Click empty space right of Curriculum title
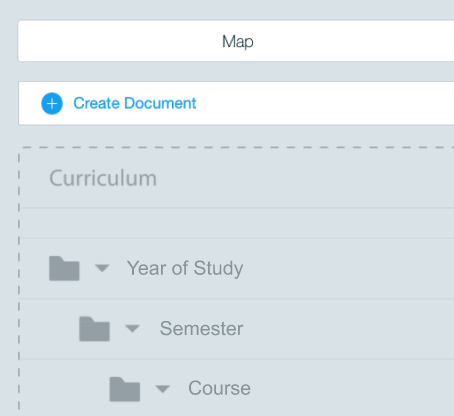Image resolution: width=454 pixels, height=416 pixels. coord(305,178)
